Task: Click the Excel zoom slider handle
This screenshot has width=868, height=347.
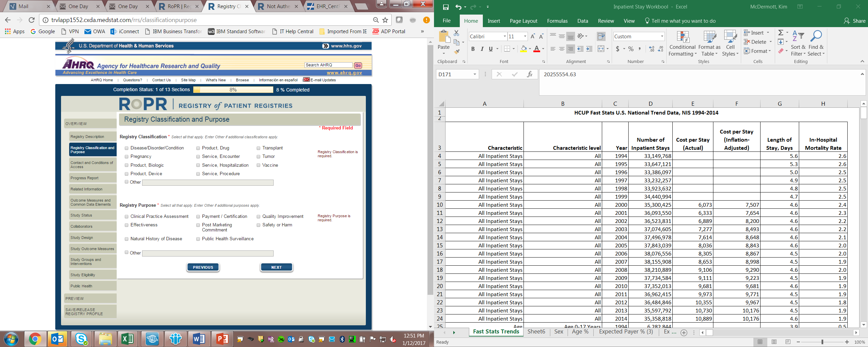Action: tap(822, 342)
